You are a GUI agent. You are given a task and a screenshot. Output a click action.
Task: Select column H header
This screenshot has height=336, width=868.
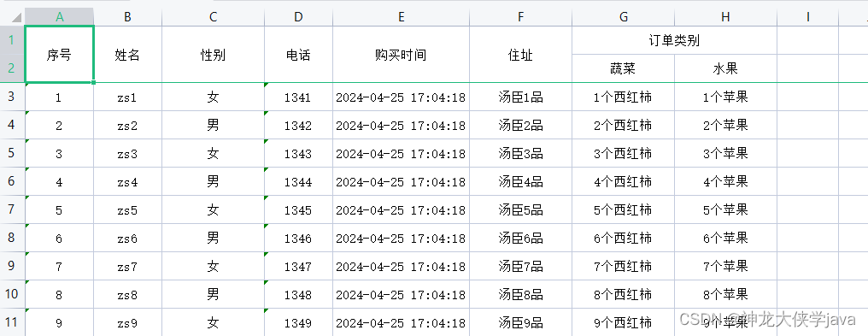(725, 17)
